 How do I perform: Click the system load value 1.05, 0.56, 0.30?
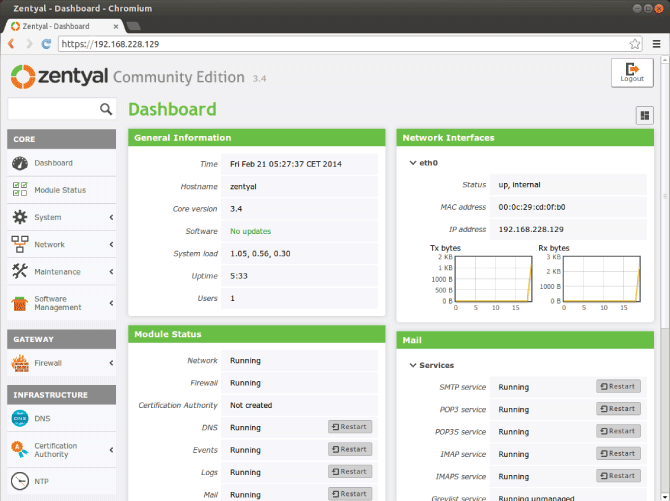260,254
